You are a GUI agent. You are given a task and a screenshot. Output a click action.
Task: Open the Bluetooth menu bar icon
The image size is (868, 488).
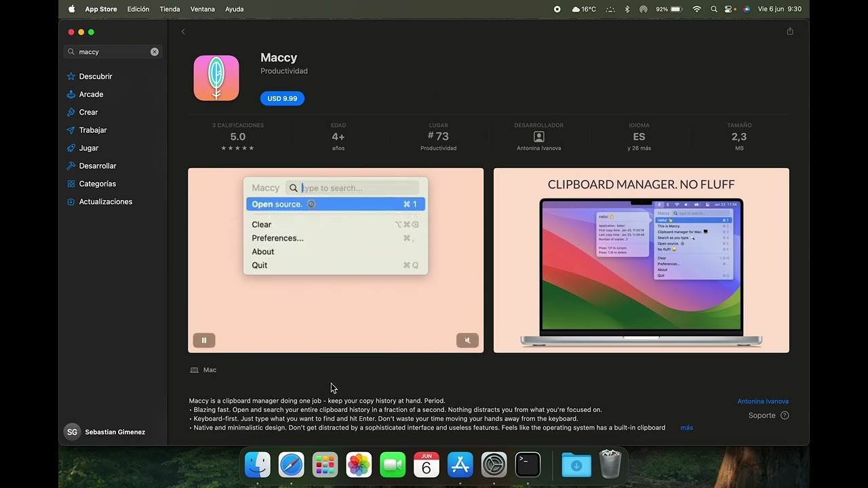pyautogui.click(x=627, y=9)
